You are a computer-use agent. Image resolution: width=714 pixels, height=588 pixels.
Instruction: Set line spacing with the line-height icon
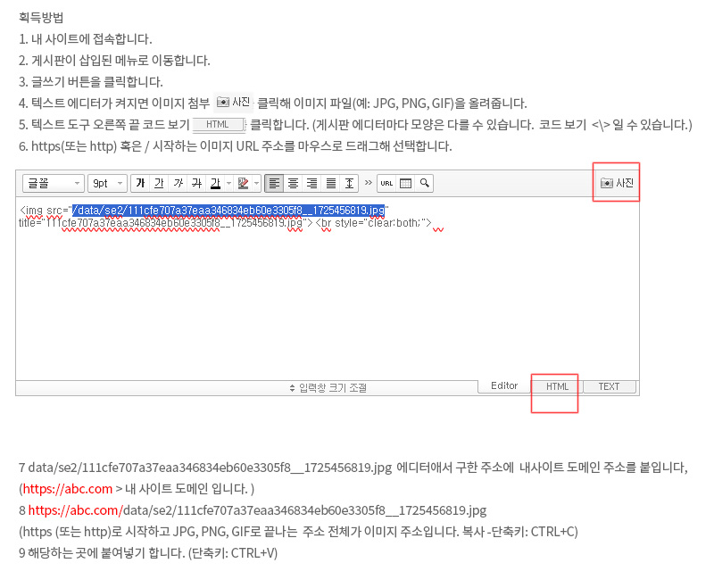349,183
